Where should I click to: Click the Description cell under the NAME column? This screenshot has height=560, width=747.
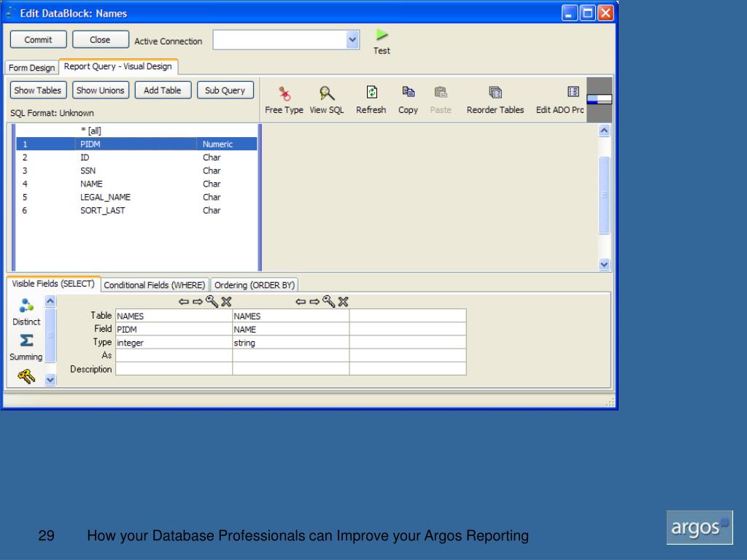click(x=290, y=368)
